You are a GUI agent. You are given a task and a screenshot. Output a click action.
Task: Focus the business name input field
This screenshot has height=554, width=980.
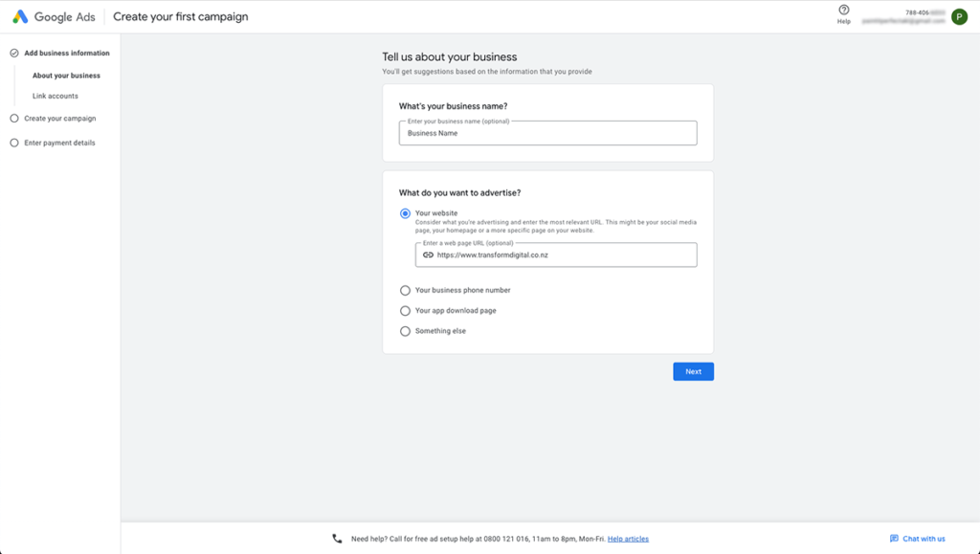pos(547,133)
